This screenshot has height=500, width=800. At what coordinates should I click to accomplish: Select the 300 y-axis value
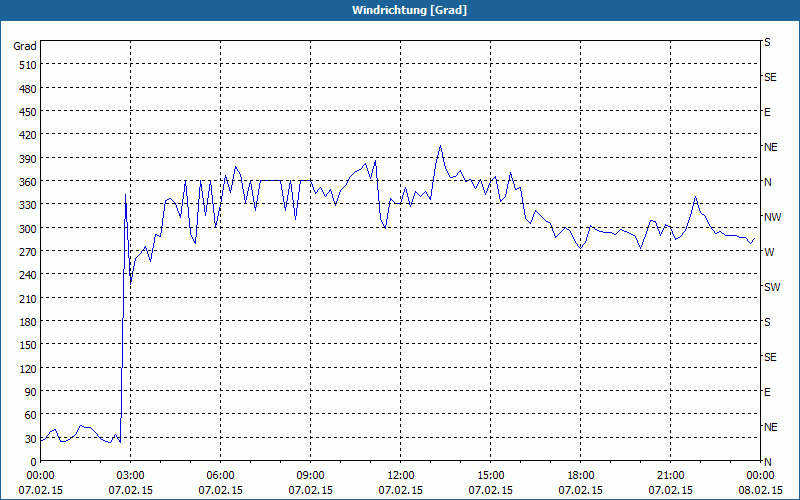[28, 229]
